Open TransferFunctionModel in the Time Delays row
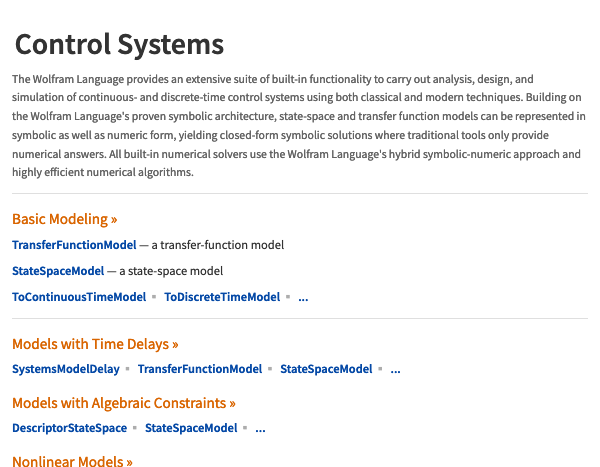 click(200, 369)
